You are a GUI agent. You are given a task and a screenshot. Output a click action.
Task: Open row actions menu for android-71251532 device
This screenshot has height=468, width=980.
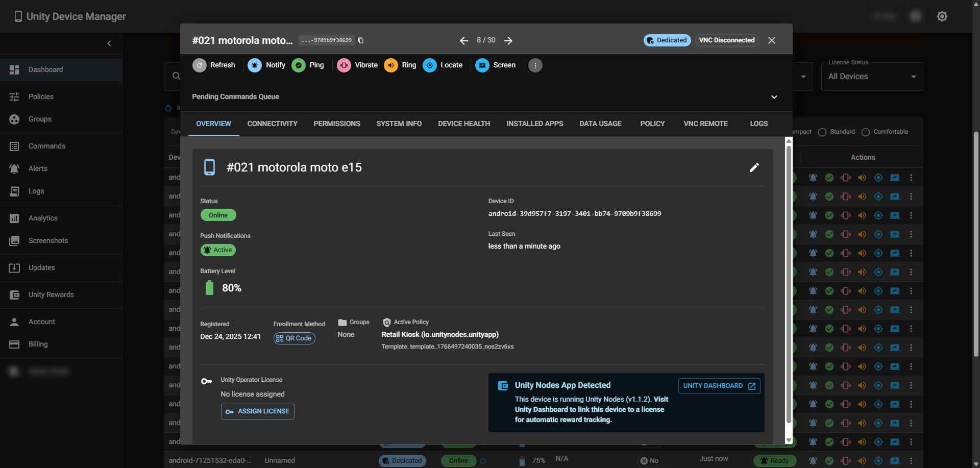pyautogui.click(x=911, y=461)
